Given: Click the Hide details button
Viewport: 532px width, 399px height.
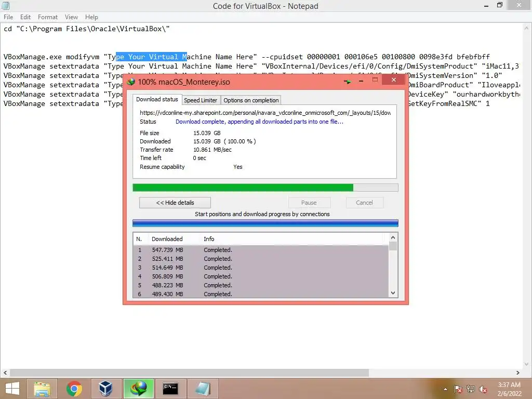Looking at the screenshot, I should point(175,203).
